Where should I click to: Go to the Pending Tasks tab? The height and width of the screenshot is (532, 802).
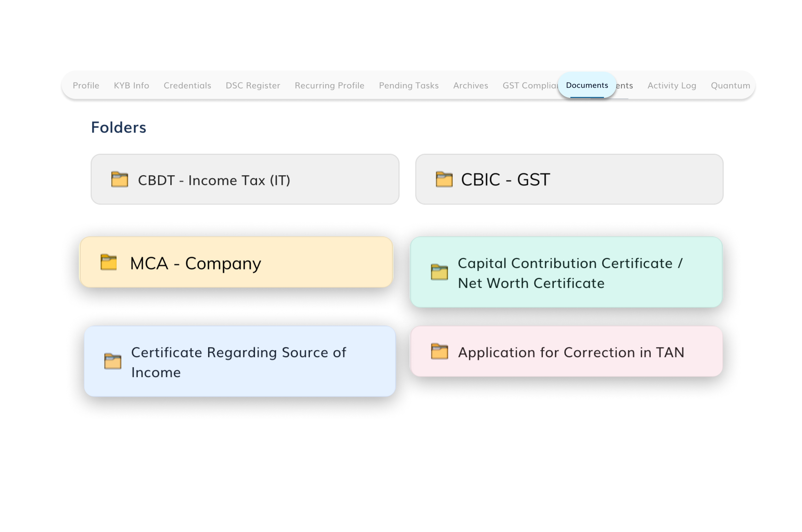(409, 85)
